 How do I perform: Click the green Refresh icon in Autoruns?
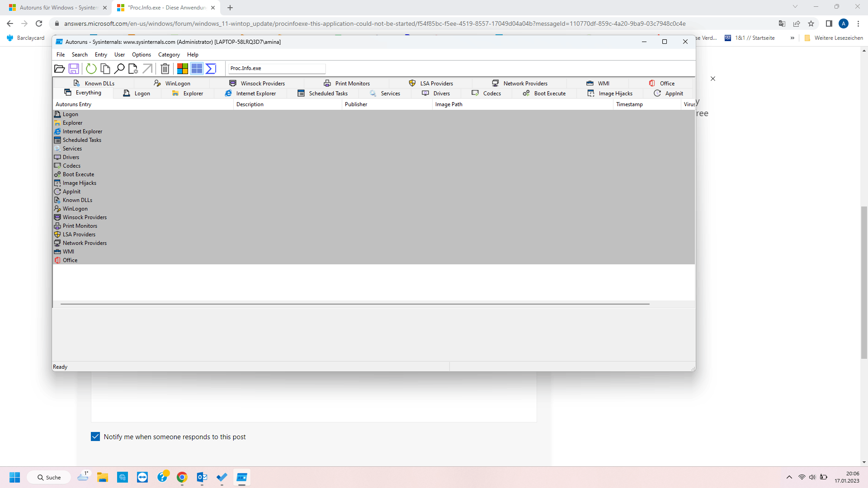pyautogui.click(x=91, y=69)
